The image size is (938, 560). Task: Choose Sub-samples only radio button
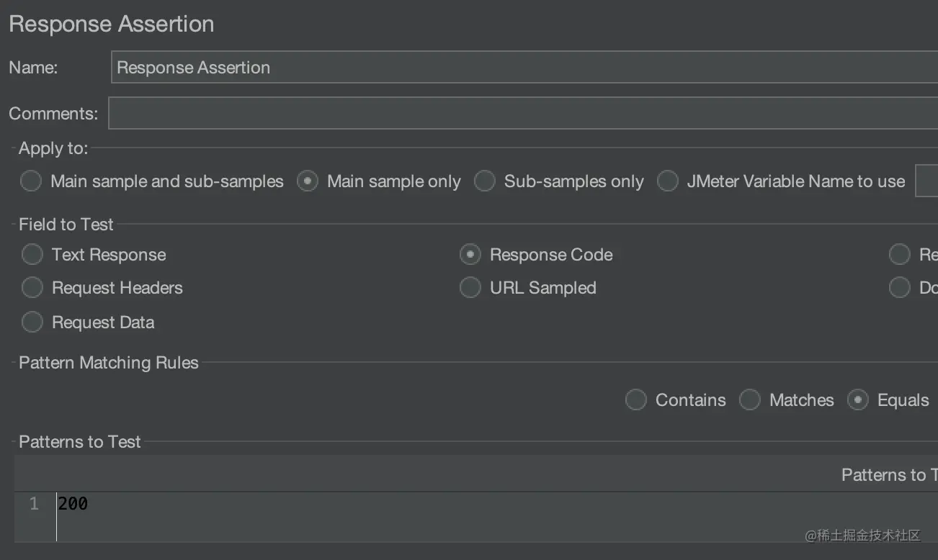484,181
